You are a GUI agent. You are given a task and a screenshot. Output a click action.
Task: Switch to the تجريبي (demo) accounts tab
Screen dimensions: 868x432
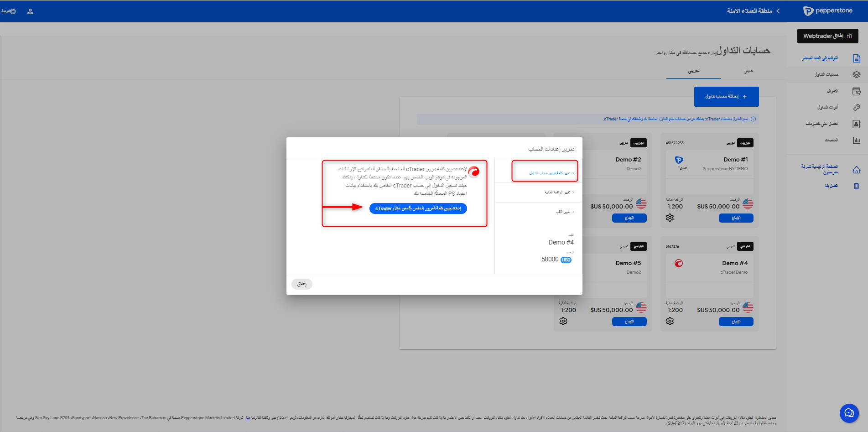tap(694, 71)
